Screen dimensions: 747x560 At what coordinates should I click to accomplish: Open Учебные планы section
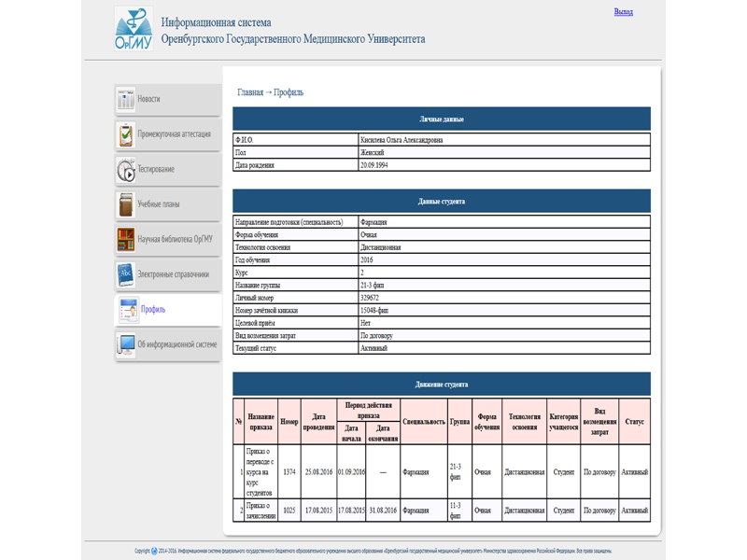click(168, 204)
